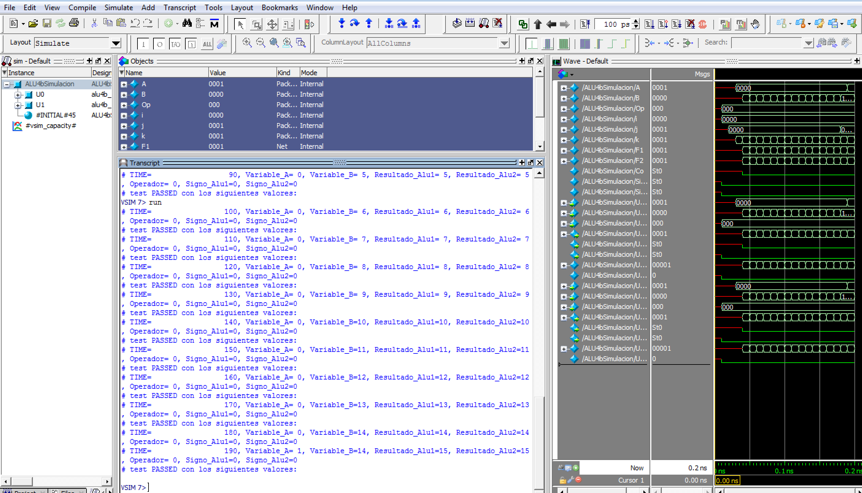Screen dimensions: 862x493
Task: Click the Save floppy disk icon
Action: (47, 24)
